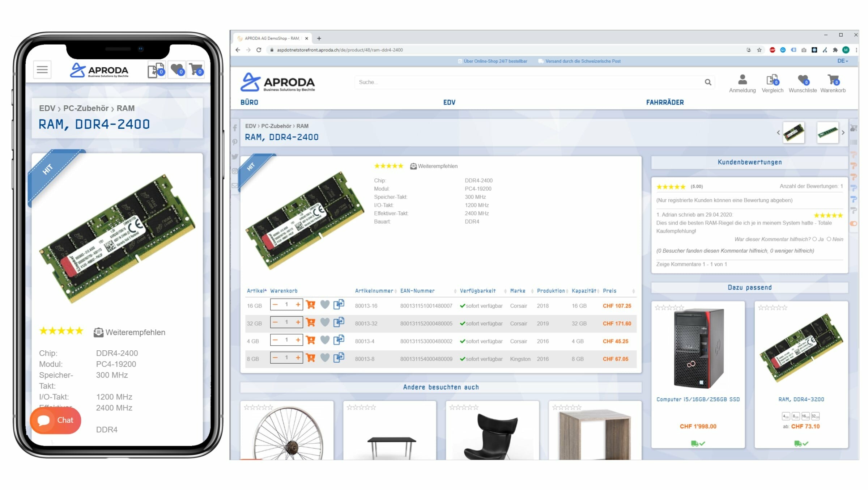Viewport: 868px width, 490px height.
Task: Click EDV breadcrumb on desktop page
Action: pyautogui.click(x=250, y=126)
